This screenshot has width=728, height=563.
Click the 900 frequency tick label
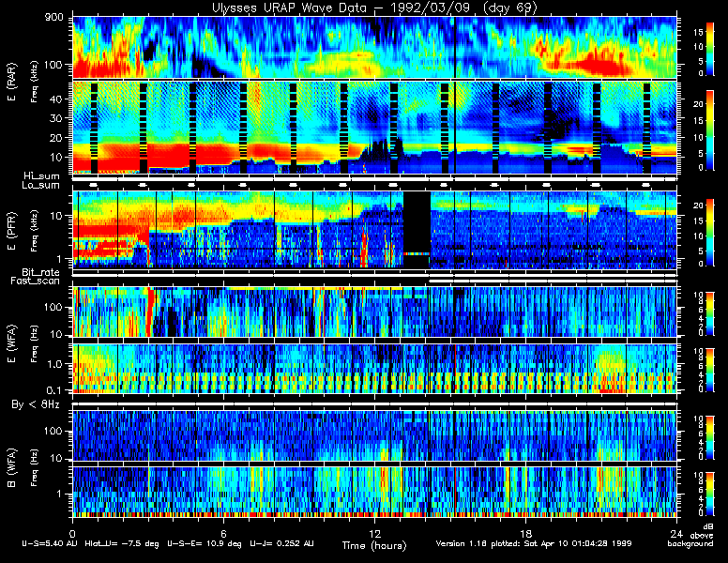pos(53,18)
